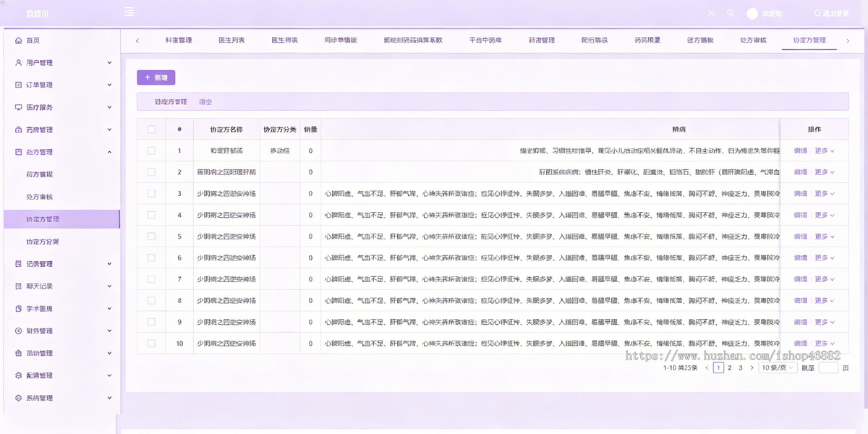Collapse the 处方管理 sidebar menu arrow

click(x=109, y=153)
